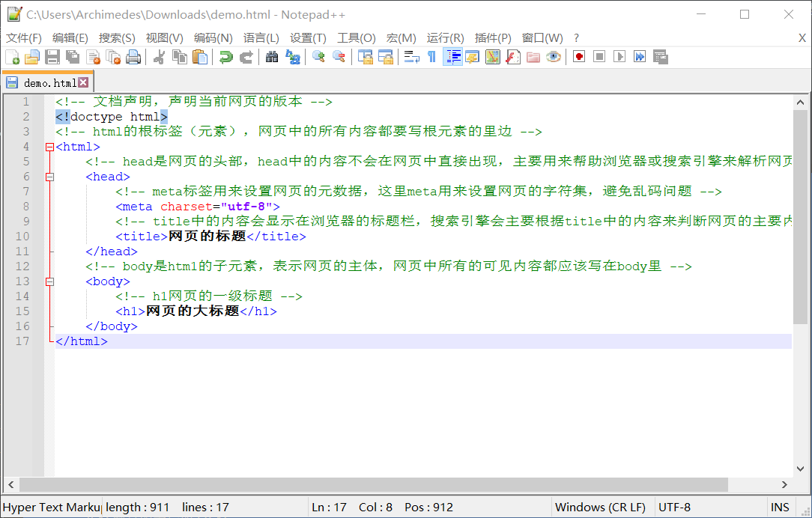
Task: Zoom in using the magnifier icon
Action: click(318, 56)
